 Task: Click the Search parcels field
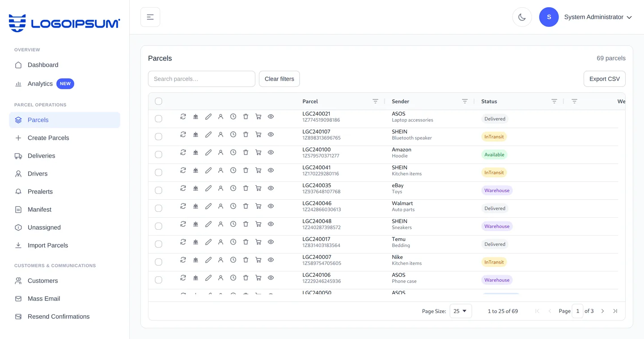(x=202, y=79)
